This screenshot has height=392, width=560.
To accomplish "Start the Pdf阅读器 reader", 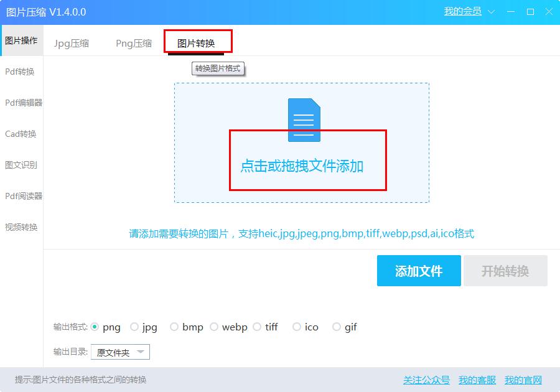I will [22, 196].
